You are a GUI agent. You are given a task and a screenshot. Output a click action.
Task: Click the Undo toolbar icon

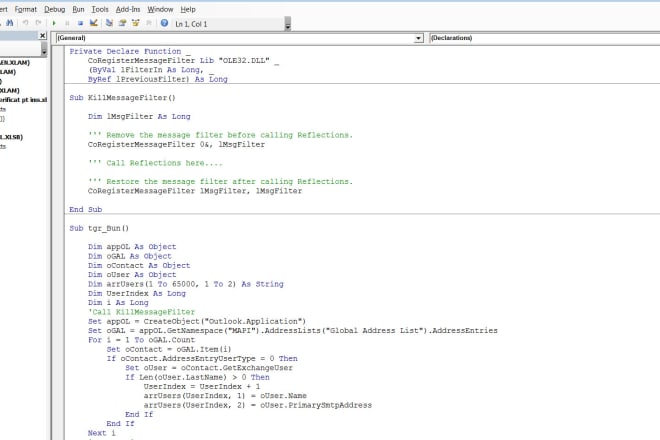25,23
